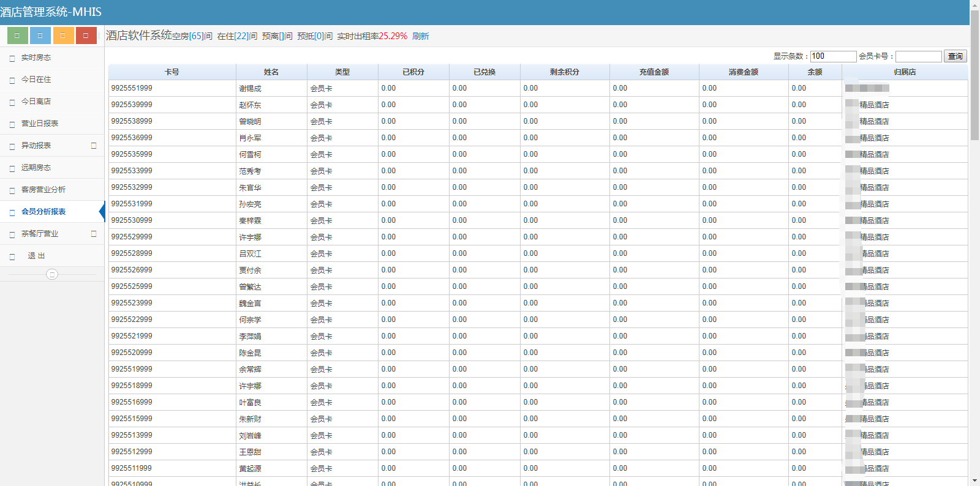This screenshot has height=486, width=980.
Task: Collapse the sidebar using the circle toggle icon
Action: pyautogui.click(x=52, y=274)
